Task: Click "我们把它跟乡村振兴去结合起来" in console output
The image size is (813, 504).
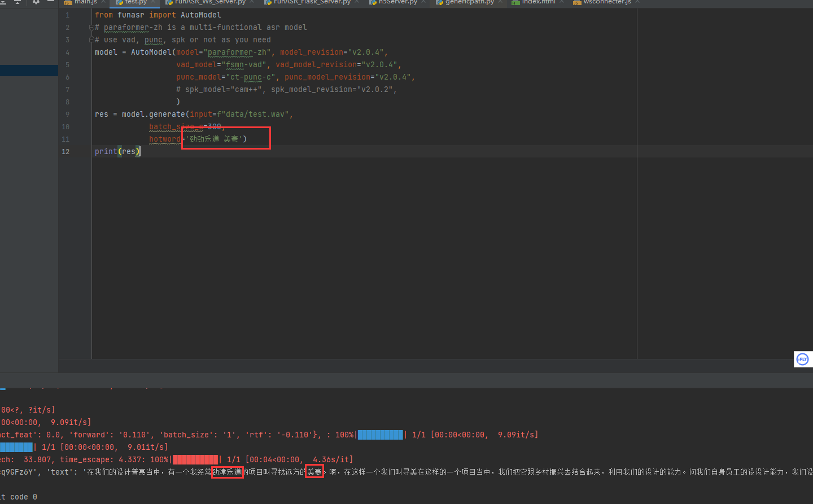Action: [549, 472]
